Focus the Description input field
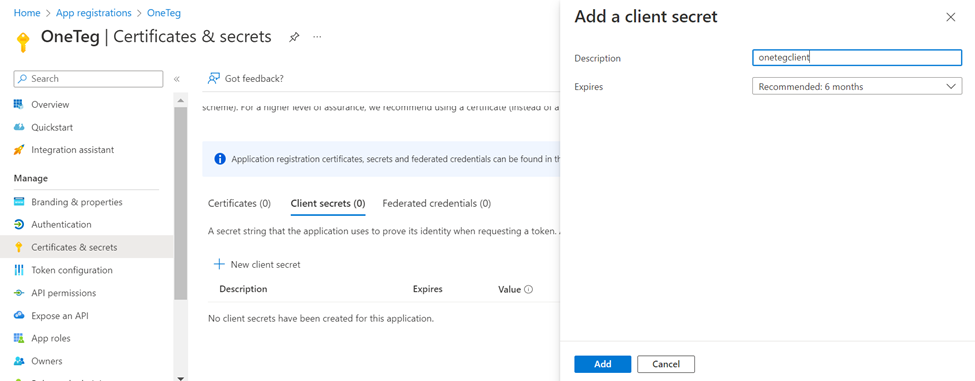The width and height of the screenshot is (975, 381). 857,58
